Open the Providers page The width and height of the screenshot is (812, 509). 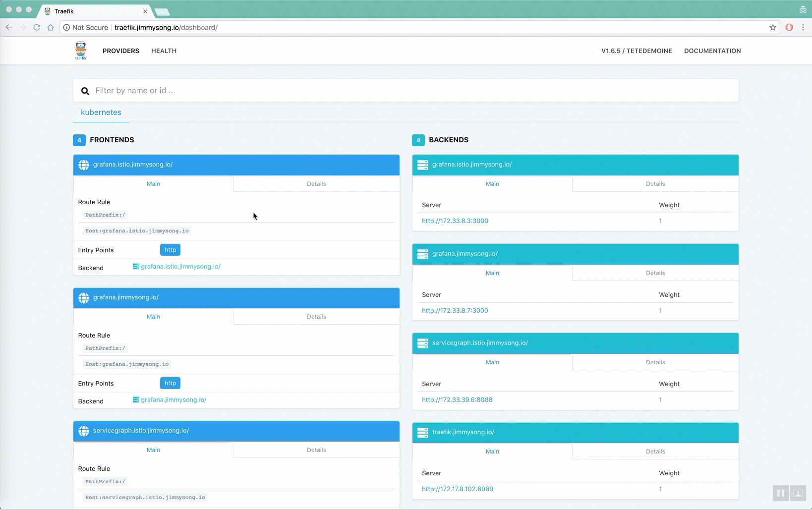121,51
